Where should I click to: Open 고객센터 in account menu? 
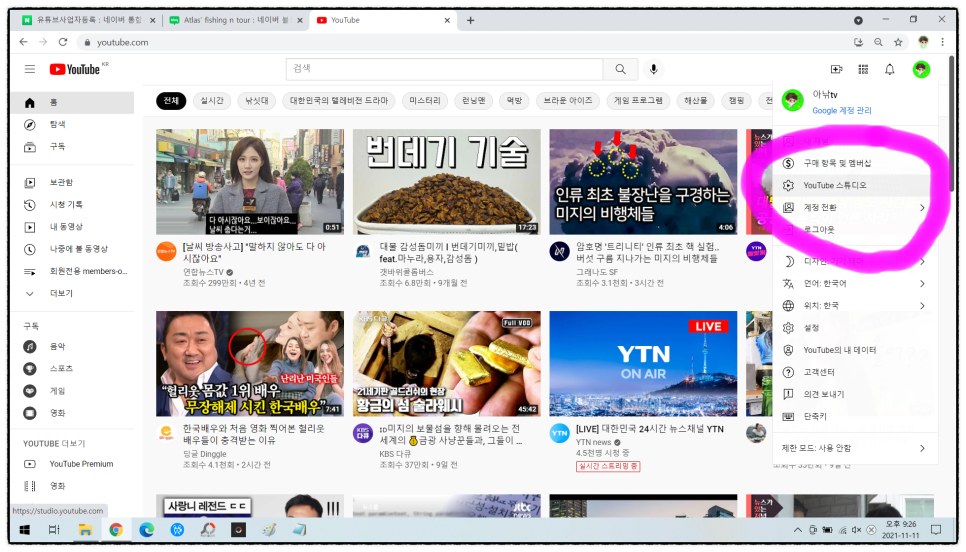(x=856, y=372)
